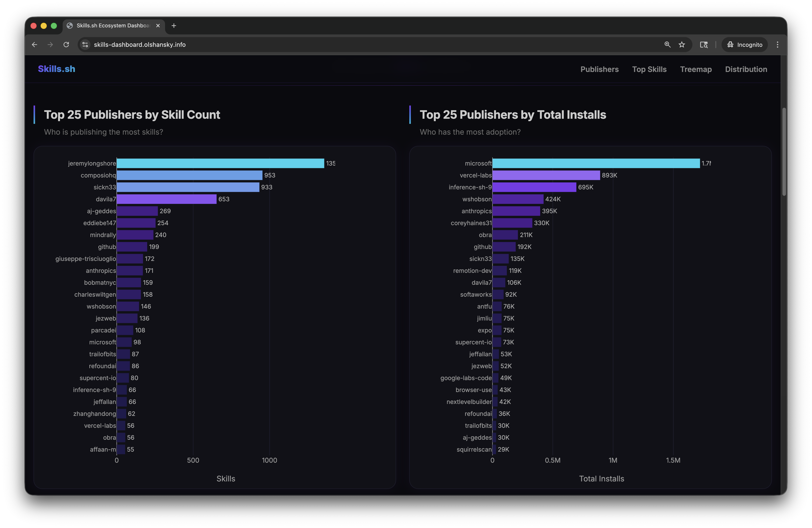Open Chrome's three-dot menu
Viewport: 812px width, 528px height.
point(777,44)
